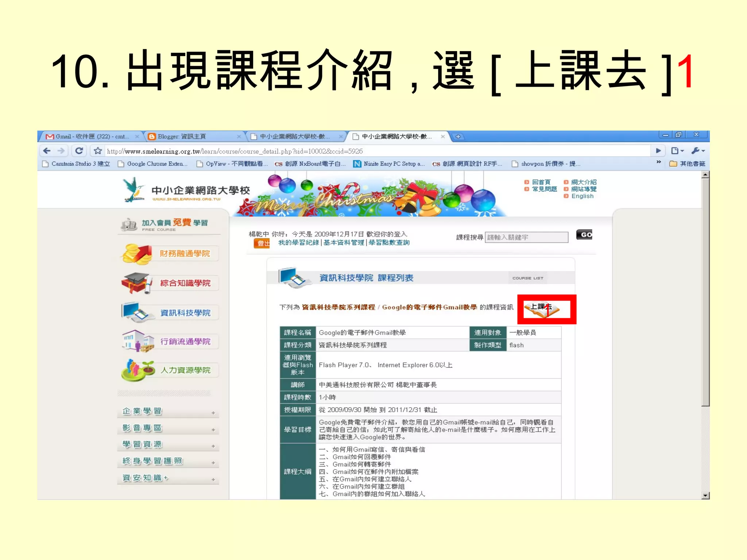Image resolution: width=747 pixels, height=560 pixels.
Task: Open the wrench settings menu
Action: (x=698, y=151)
